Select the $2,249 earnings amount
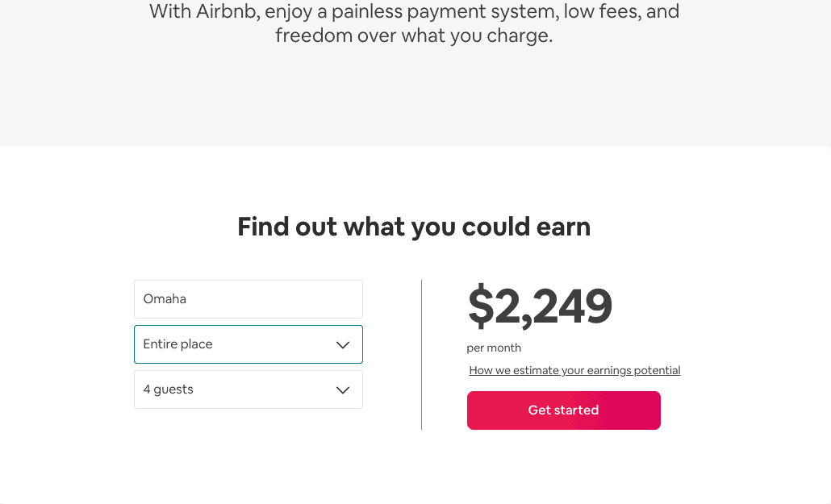The width and height of the screenshot is (831, 504). 540,306
